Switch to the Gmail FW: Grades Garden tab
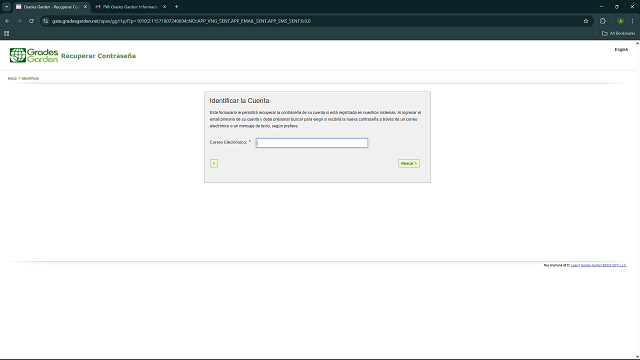This screenshot has width=640, height=360. pos(130,7)
